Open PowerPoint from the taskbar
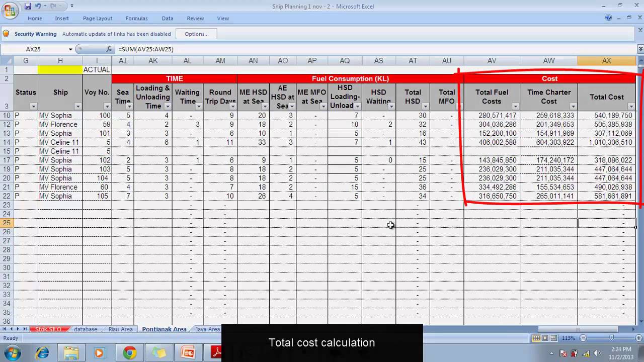The height and width of the screenshot is (362, 644). point(188,353)
